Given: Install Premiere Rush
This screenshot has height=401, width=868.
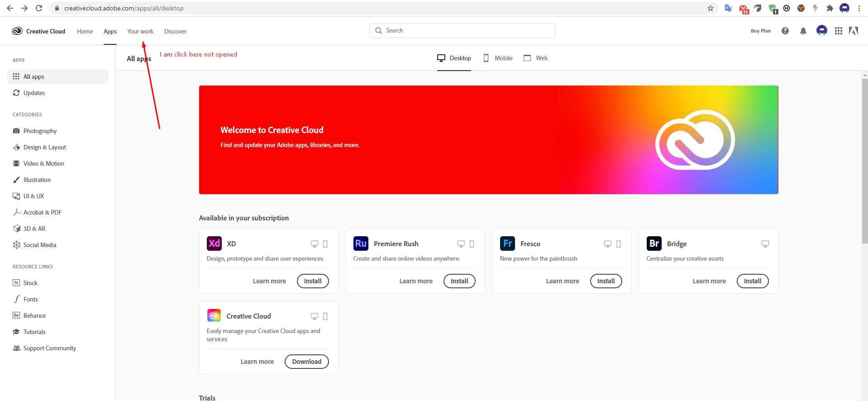Looking at the screenshot, I should pyautogui.click(x=459, y=281).
